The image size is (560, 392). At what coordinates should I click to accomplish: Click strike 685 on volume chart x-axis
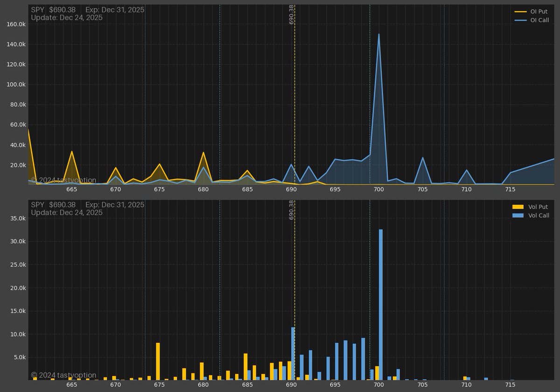[247, 385]
